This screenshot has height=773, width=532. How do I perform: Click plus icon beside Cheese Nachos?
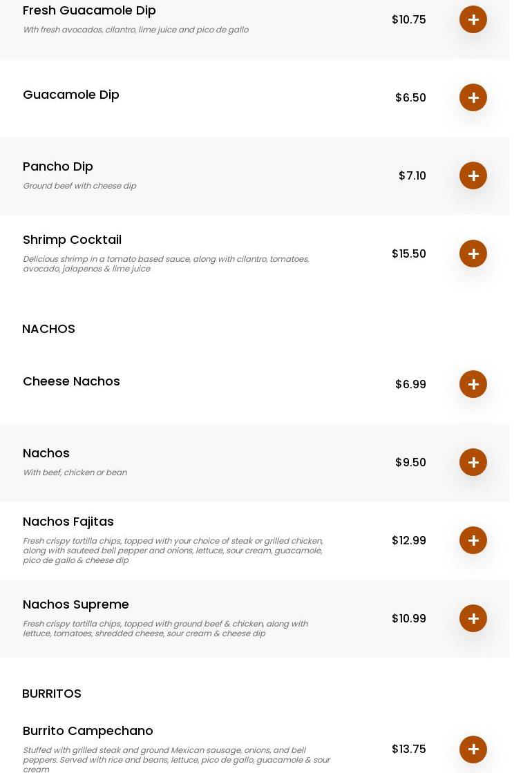[473, 384]
